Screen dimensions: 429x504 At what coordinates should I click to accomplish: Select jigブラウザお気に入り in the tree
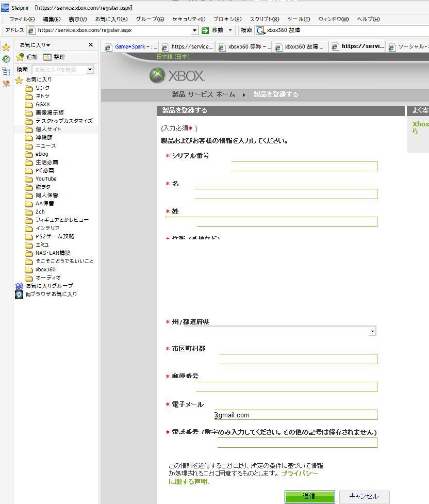[51, 294]
